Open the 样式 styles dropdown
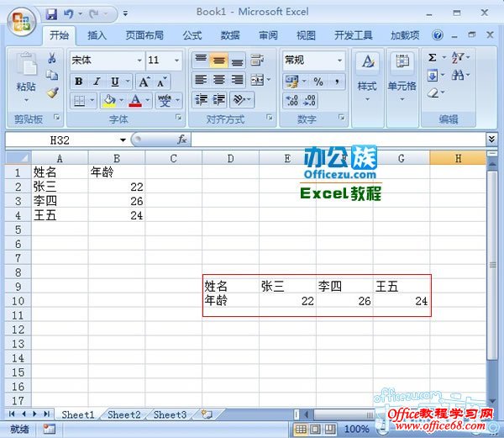 [x=367, y=87]
